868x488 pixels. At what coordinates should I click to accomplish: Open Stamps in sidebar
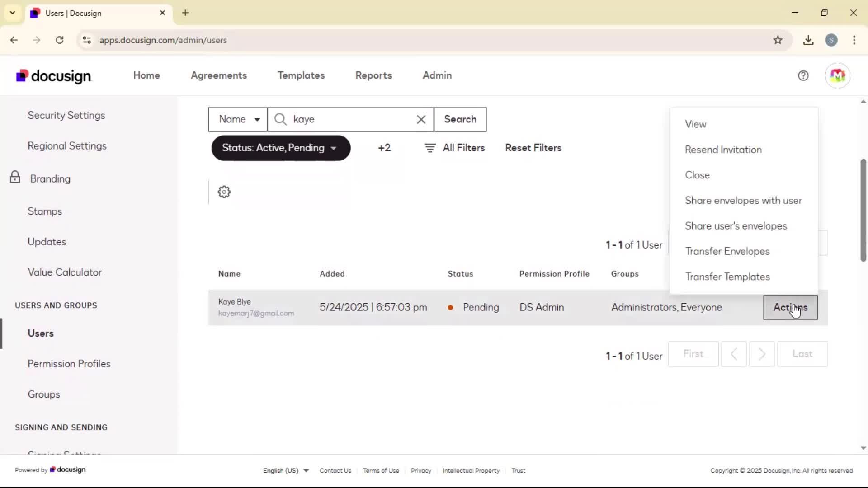tap(45, 211)
